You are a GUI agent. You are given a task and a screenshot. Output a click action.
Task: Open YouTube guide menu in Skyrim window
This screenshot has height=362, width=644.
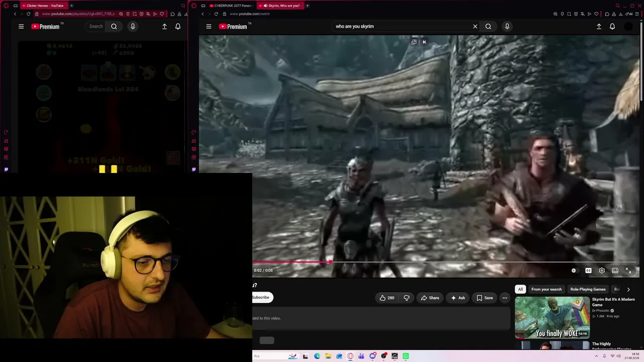pyautogui.click(x=209, y=27)
